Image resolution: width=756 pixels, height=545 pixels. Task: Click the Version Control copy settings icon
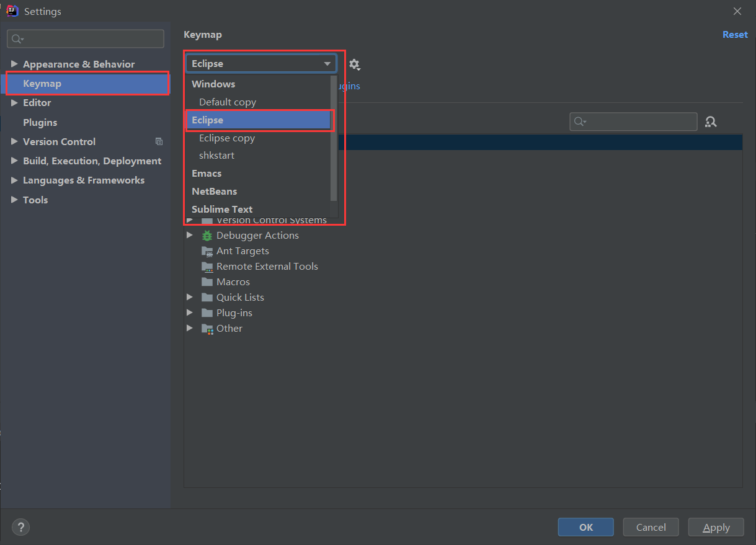(159, 142)
